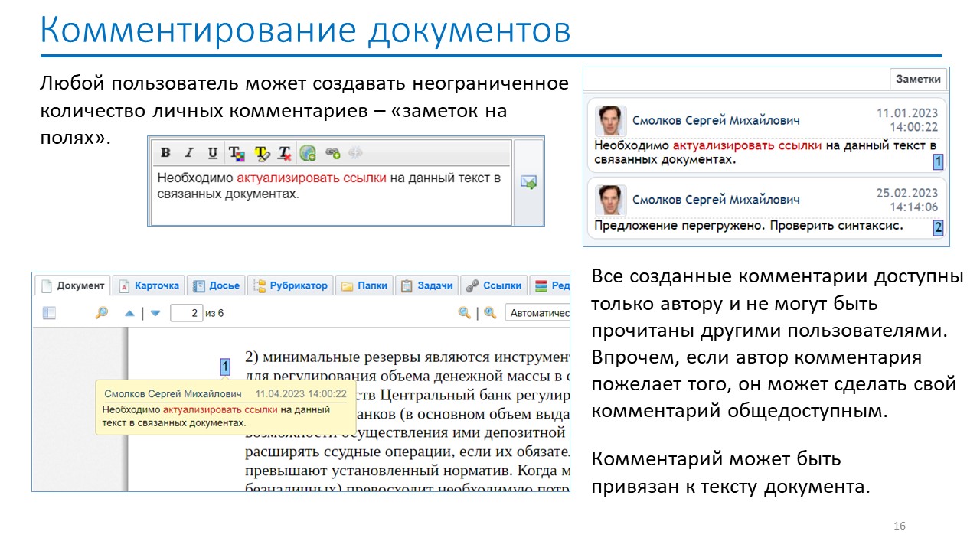Click the timestamp 25.02.2023 14:14:06
The height and width of the screenshot is (551, 980).
tap(907, 200)
